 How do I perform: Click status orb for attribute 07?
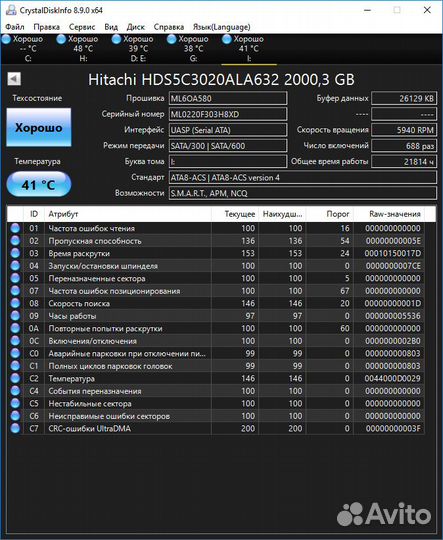point(15,291)
